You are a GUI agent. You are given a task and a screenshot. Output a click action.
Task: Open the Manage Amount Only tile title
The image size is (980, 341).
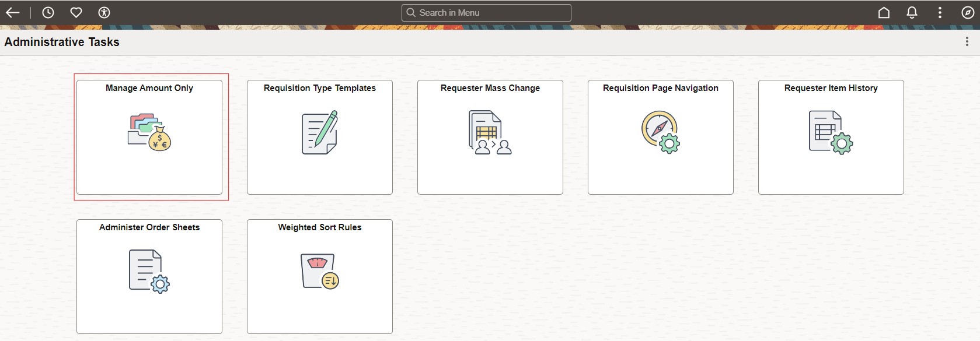pyautogui.click(x=149, y=88)
